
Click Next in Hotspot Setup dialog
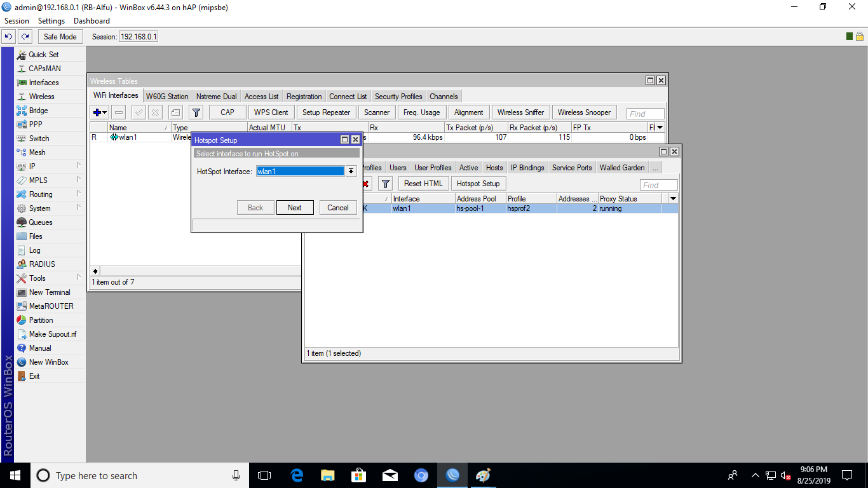(x=295, y=208)
